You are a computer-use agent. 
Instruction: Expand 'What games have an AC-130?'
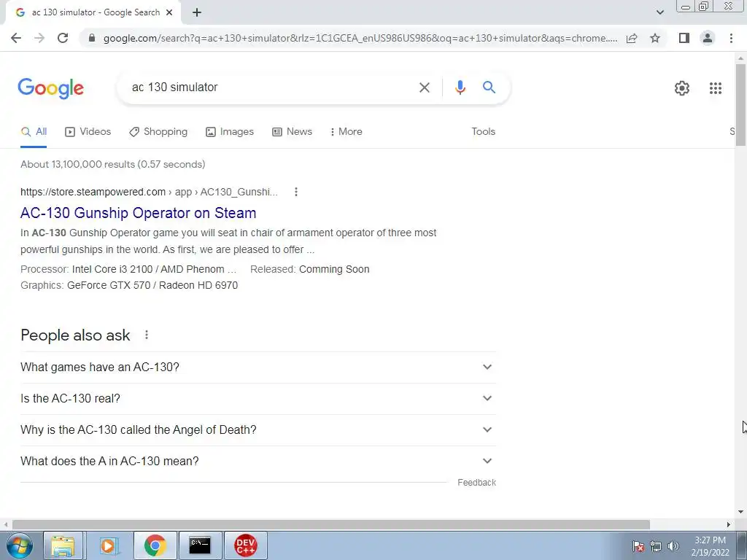click(x=258, y=367)
